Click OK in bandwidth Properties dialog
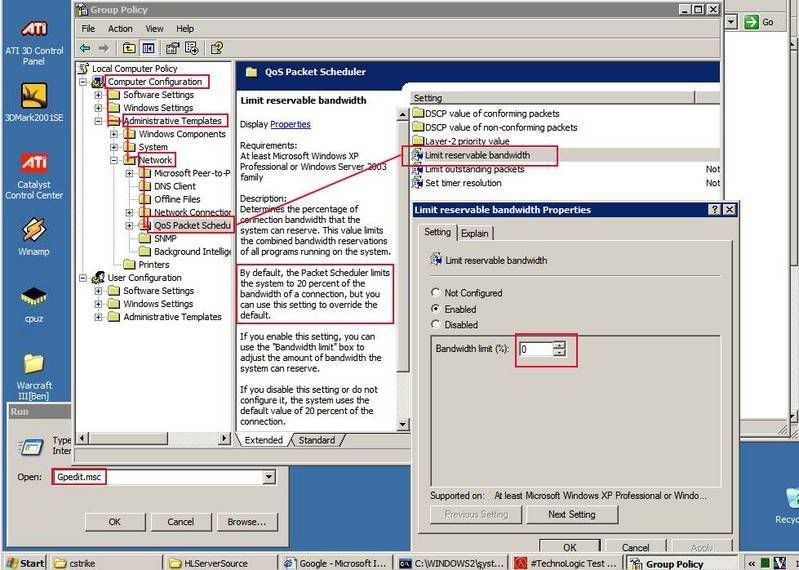The image size is (799, 570). [x=569, y=547]
